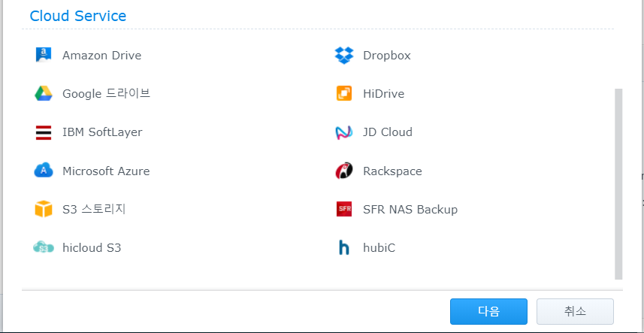The width and height of the screenshot is (644, 333).
Task: Click the hicloud S3 label
Action: click(x=92, y=248)
